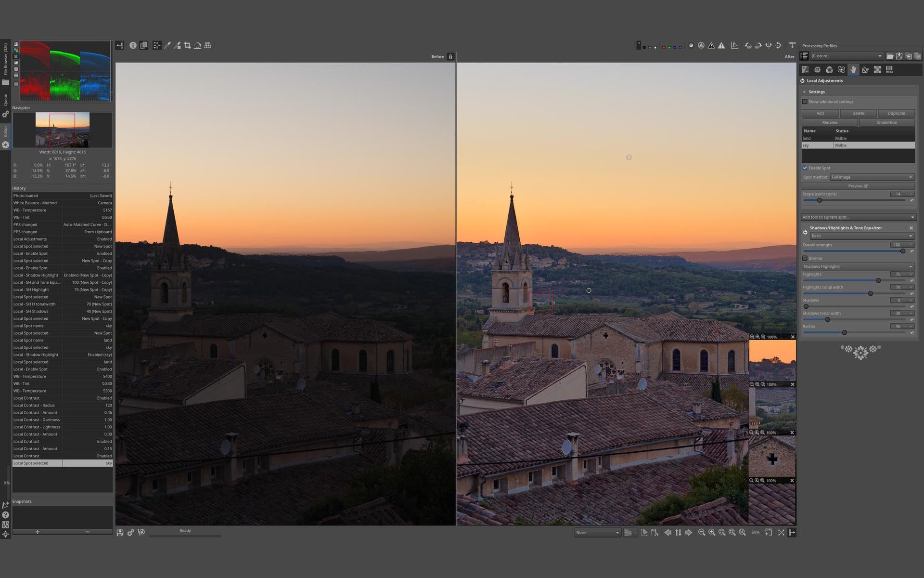The height and width of the screenshot is (578, 924).
Task: Switch to the Exposure tab icon
Action: pyautogui.click(x=805, y=70)
